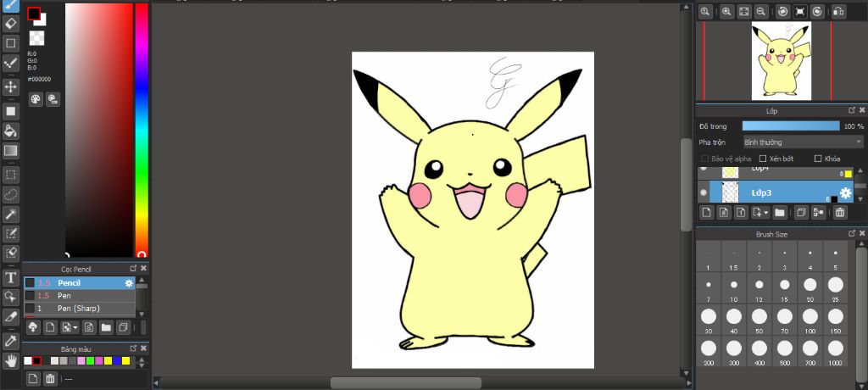Click the canvas vertical scrollbar
This screenshot has height=390, width=868.
tap(686, 185)
